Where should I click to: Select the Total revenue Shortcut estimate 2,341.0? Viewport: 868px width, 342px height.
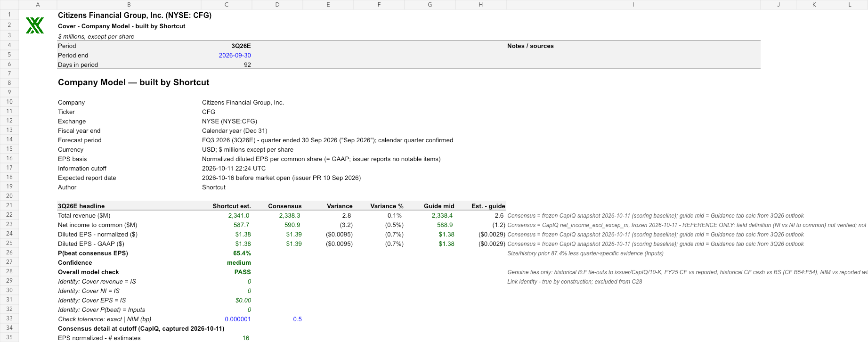pyautogui.click(x=239, y=215)
